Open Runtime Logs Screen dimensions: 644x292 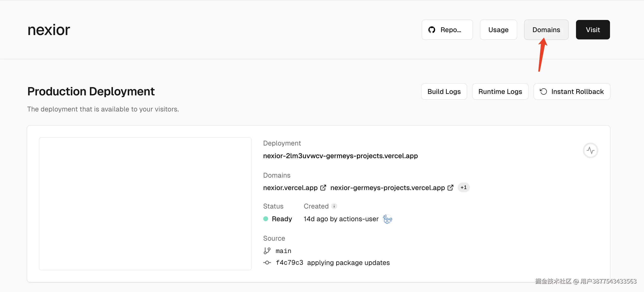(x=500, y=92)
